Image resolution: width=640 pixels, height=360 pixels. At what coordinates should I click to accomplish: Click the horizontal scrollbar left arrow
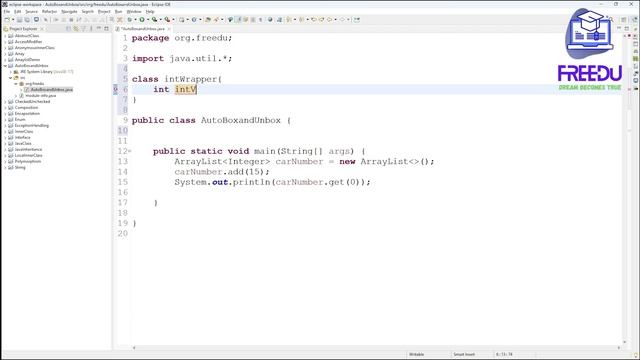[134, 348]
